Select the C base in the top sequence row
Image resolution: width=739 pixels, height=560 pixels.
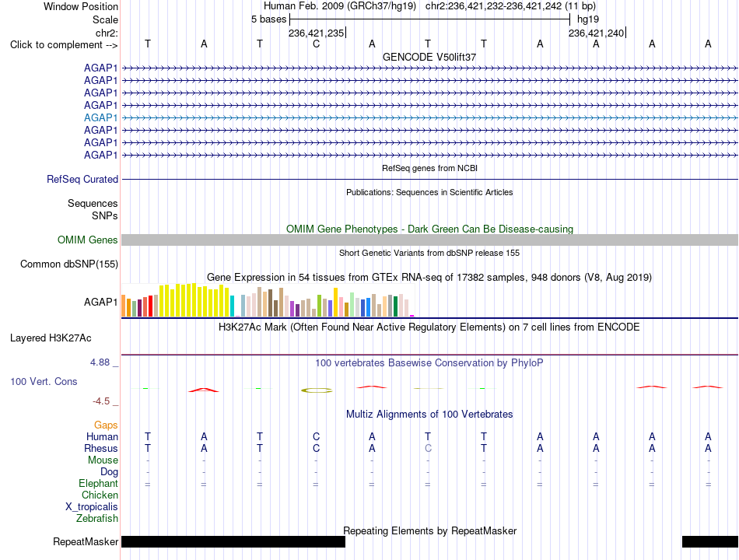(x=316, y=44)
